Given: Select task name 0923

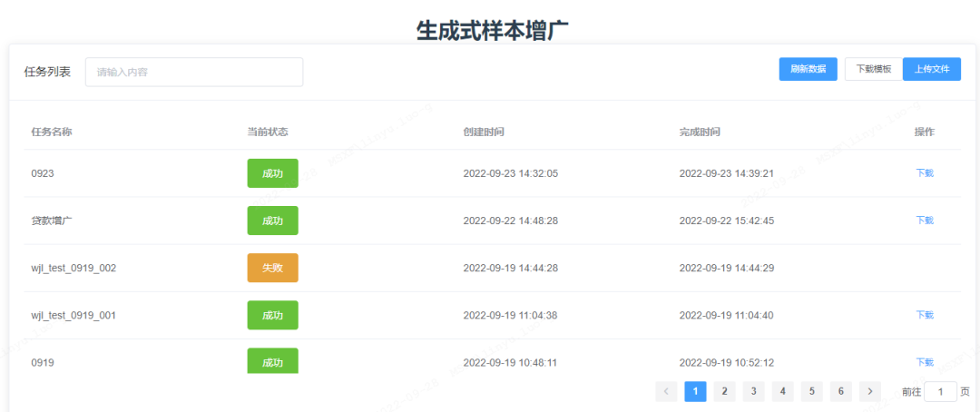Looking at the screenshot, I should [x=43, y=173].
